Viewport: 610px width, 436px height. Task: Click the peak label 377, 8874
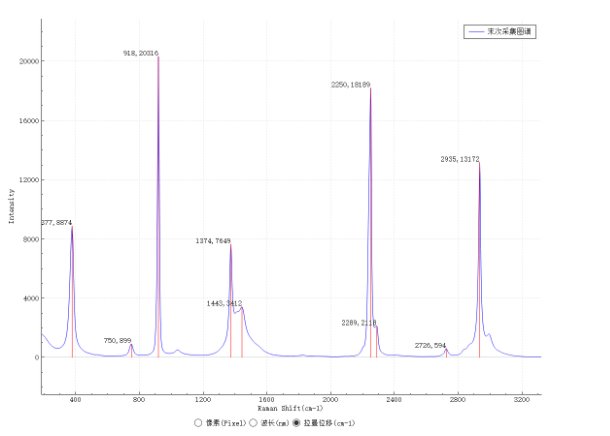pos(56,222)
